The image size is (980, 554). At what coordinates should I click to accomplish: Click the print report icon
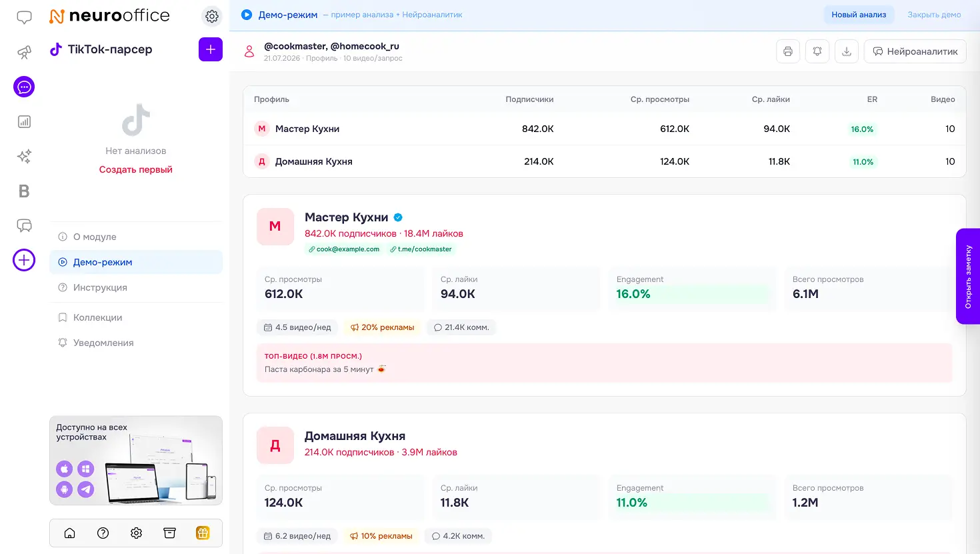(788, 51)
